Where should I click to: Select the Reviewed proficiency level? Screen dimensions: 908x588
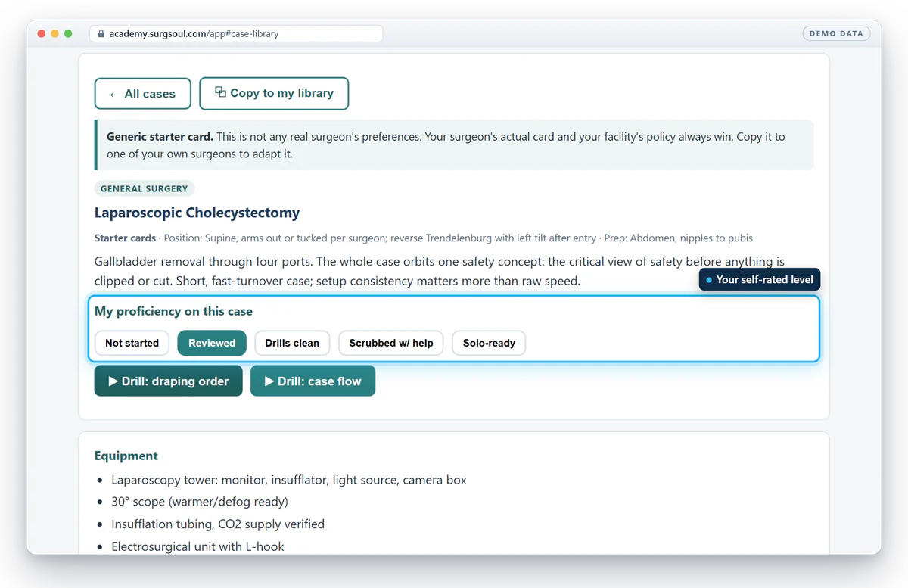[x=212, y=343]
